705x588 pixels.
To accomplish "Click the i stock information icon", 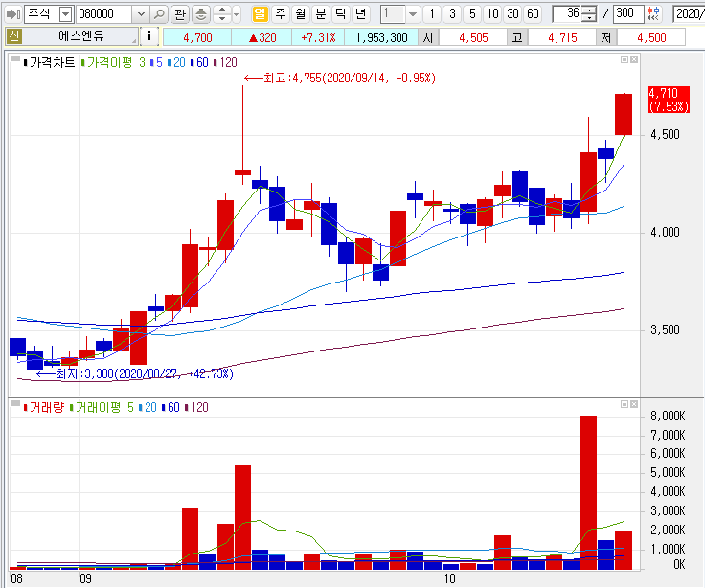I will tap(149, 36).
